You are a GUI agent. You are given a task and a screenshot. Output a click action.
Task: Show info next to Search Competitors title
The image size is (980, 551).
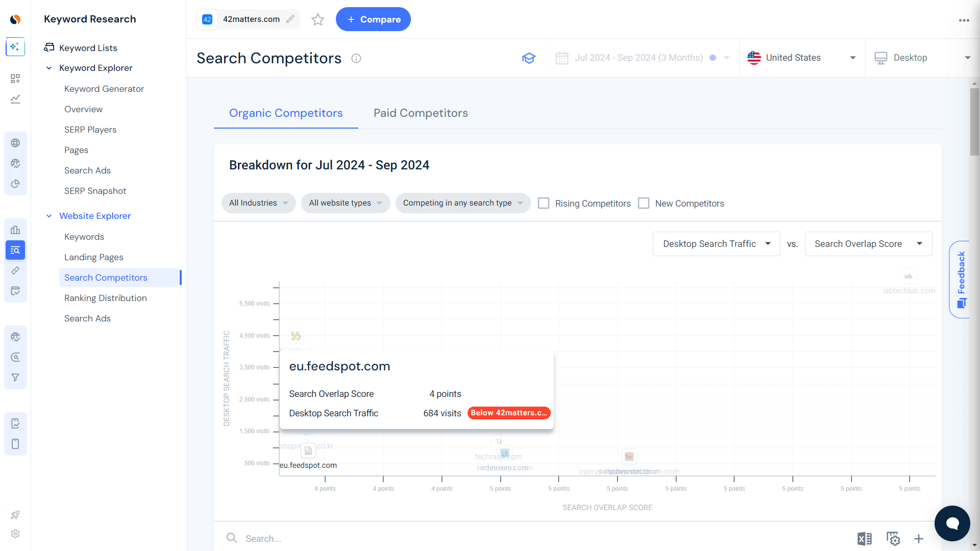[356, 58]
